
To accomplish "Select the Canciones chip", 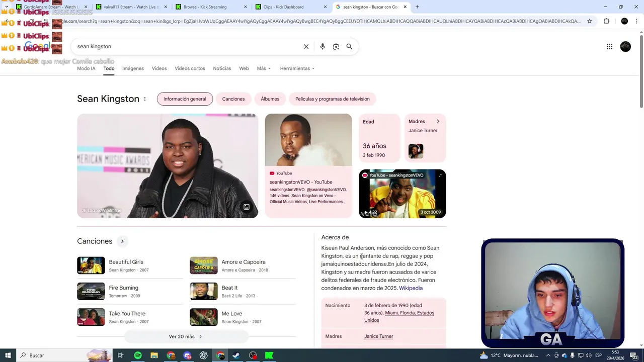I will 233,99.
